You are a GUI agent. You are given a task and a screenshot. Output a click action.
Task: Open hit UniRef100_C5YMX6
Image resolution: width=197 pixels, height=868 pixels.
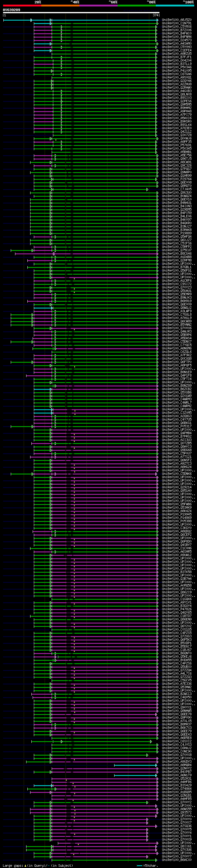(x=177, y=26)
